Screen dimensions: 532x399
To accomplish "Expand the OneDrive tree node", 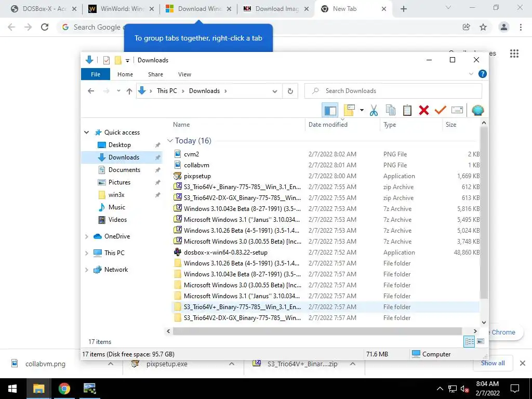I will [x=87, y=236].
